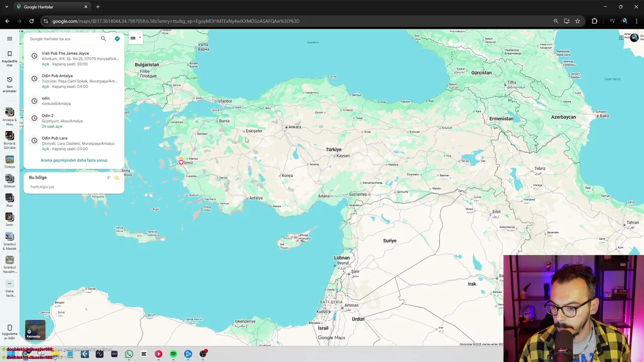
Task: Open the Chrome three-dot menu
Action: [637, 21]
